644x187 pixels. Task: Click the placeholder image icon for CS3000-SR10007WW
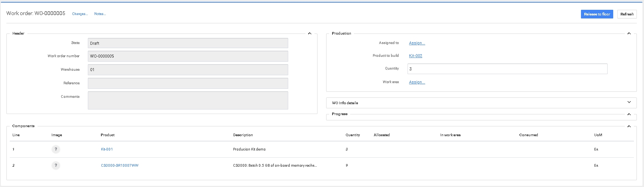56,166
